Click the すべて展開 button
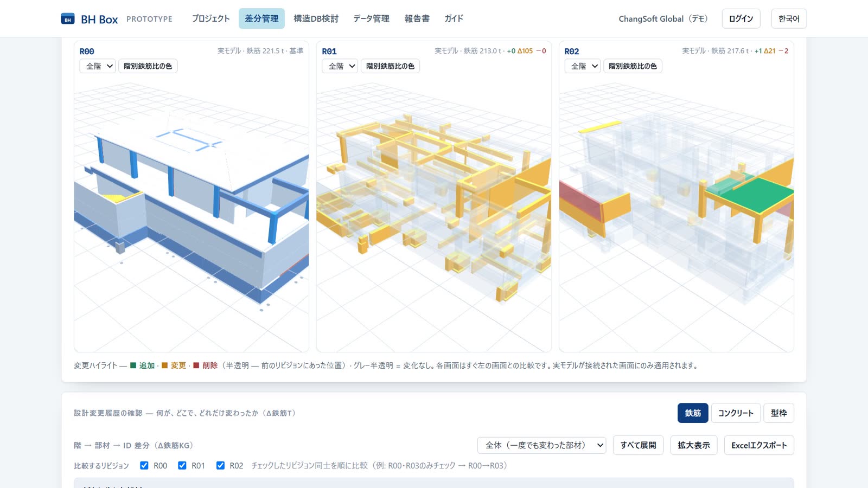Screen dimensions: 868x488 click(638, 445)
